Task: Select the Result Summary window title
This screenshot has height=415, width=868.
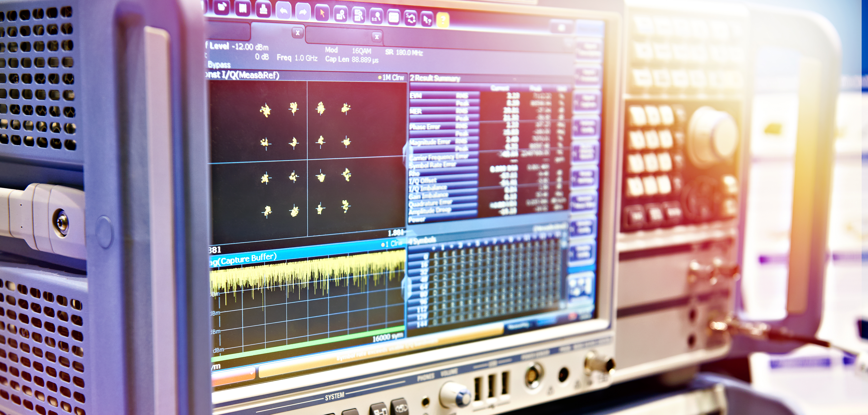Action: coord(435,78)
